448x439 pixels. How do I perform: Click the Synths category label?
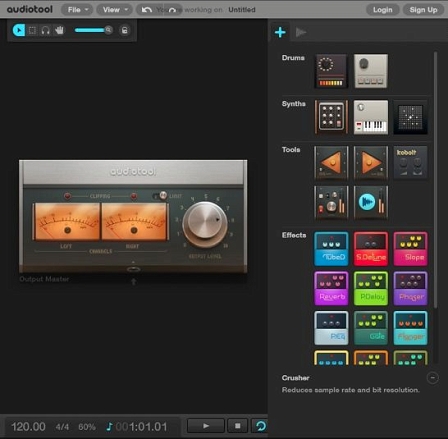pyautogui.click(x=293, y=104)
